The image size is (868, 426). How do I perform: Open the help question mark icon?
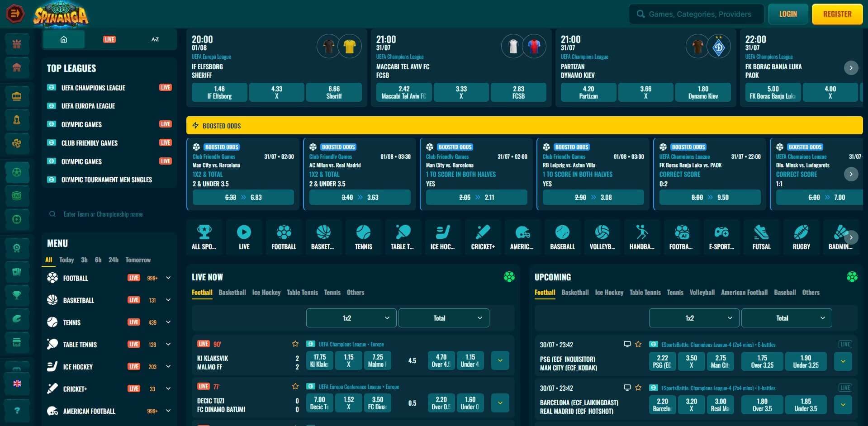click(x=17, y=411)
